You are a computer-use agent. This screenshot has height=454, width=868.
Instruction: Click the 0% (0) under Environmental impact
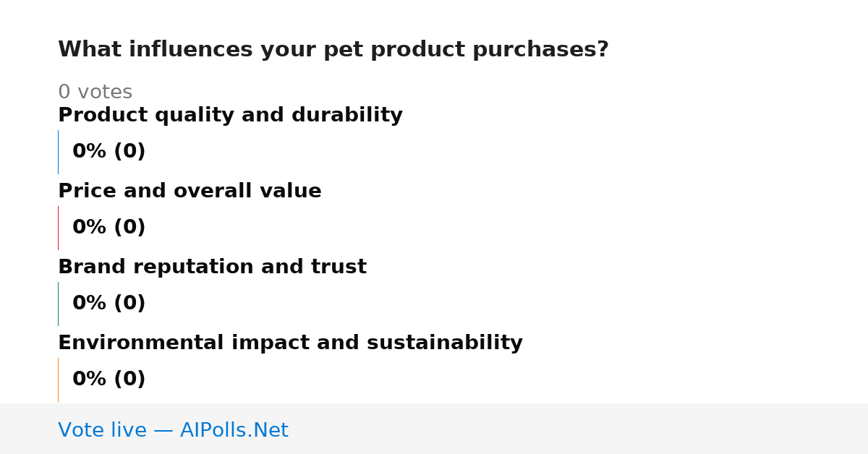pyautogui.click(x=109, y=380)
